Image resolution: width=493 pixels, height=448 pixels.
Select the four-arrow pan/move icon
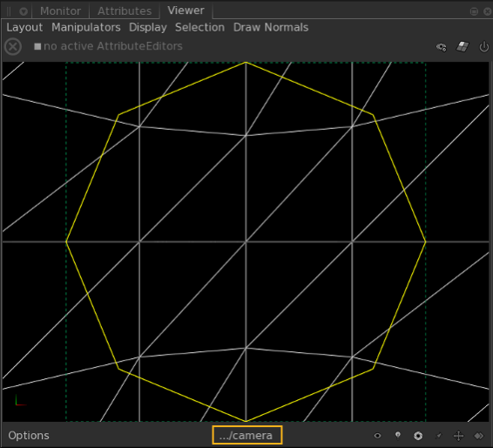coord(458,436)
